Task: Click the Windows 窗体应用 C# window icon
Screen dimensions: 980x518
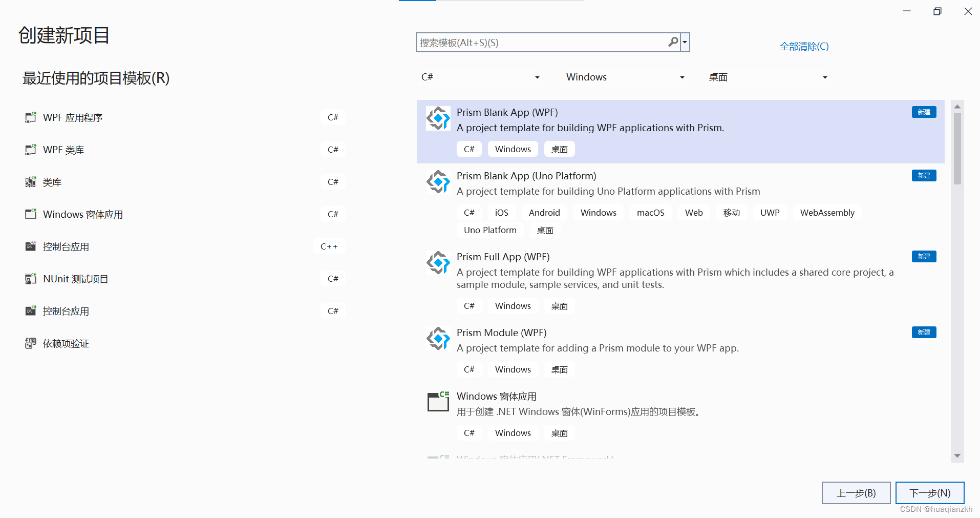Action: (438, 401)
